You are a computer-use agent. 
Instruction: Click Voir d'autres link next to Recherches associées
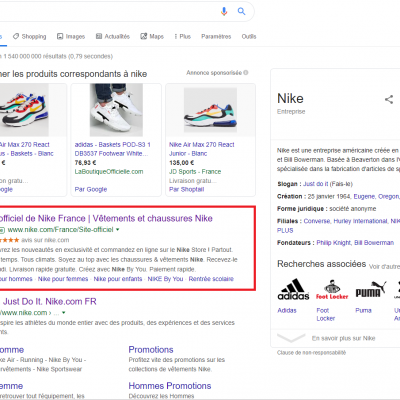pos(384,266)
